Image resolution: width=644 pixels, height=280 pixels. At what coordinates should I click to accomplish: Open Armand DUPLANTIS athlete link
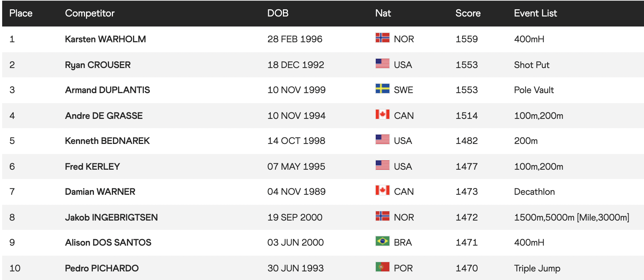(107, 90)
